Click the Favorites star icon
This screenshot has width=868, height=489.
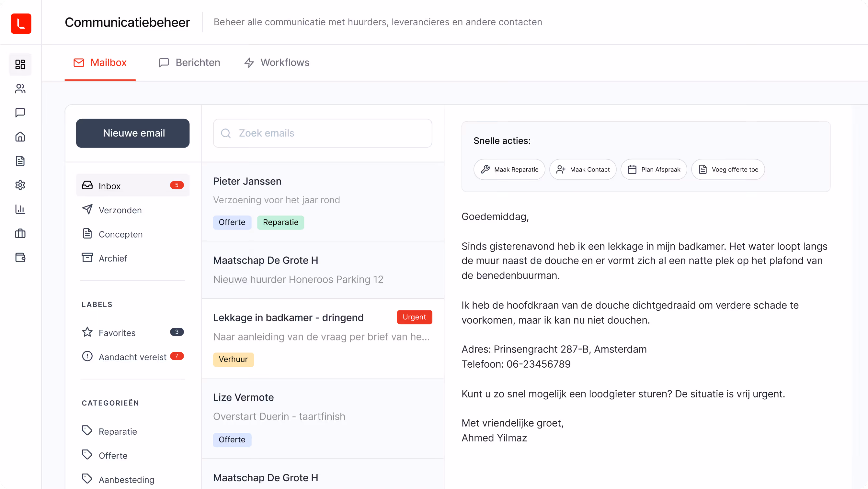87,332
